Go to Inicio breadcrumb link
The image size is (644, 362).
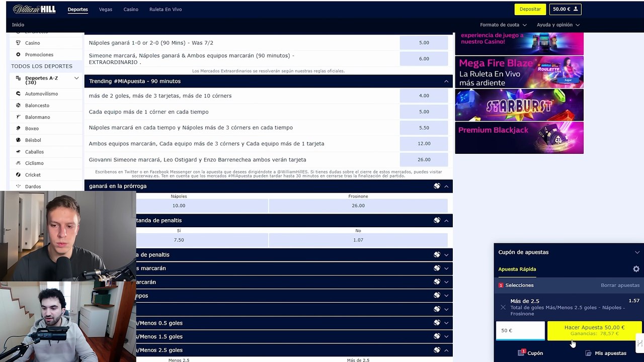tap(18, 25)
